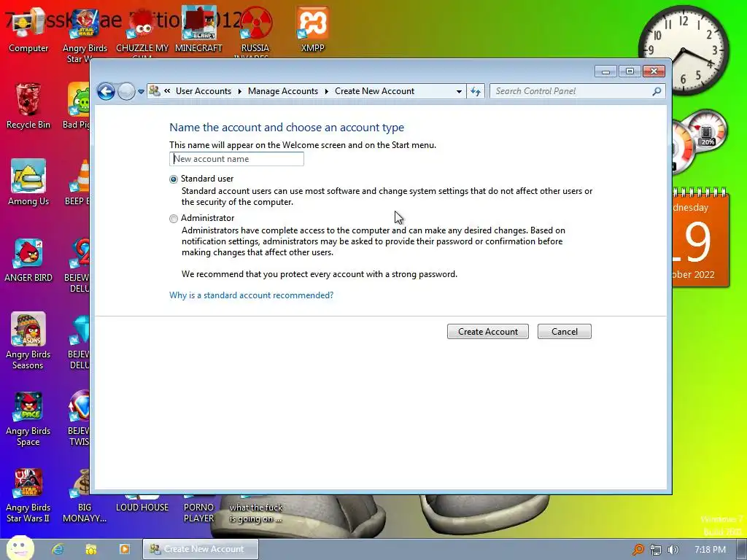Open the BIG MONAYY desktop icon
Viewport: 747px width, 560px height.
point(85,495)
